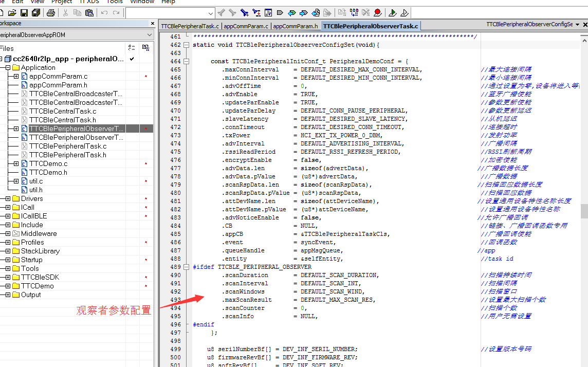Select TTCBlePeripheralTask.h in the file tree
Screen dimensions: 588x367
67,155
